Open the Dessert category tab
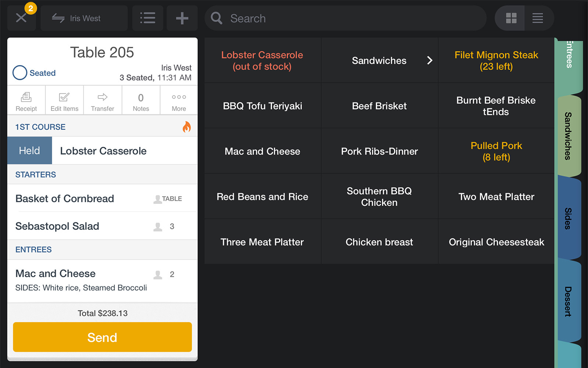This screenshot has height=368, width=588. point(568,301)
